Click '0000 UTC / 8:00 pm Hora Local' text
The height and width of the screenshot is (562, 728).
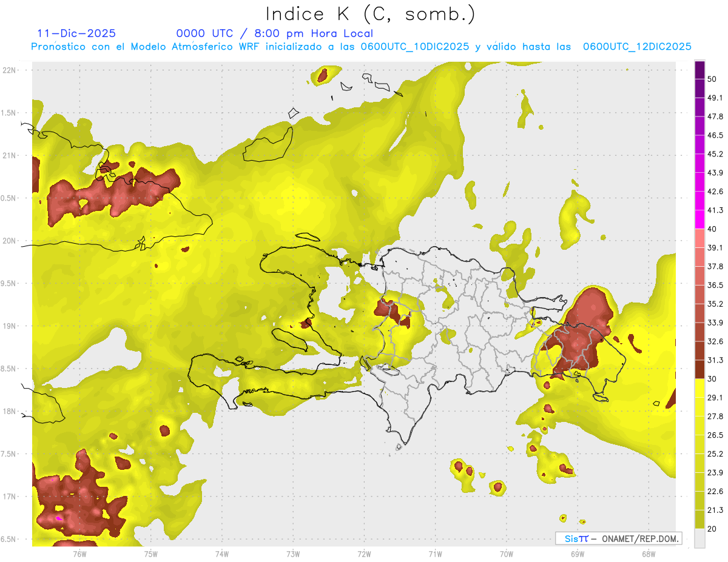[x=274, y=33]
